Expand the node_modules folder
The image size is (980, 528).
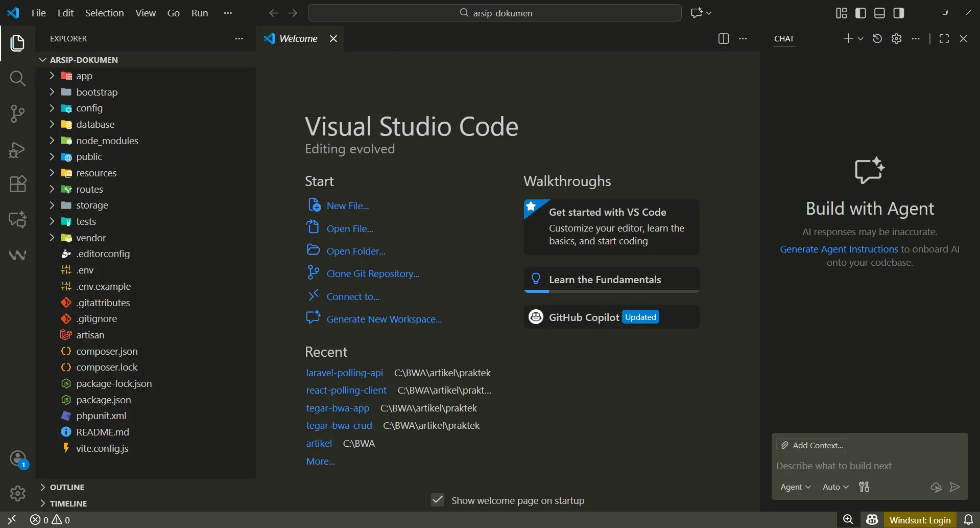107,141
